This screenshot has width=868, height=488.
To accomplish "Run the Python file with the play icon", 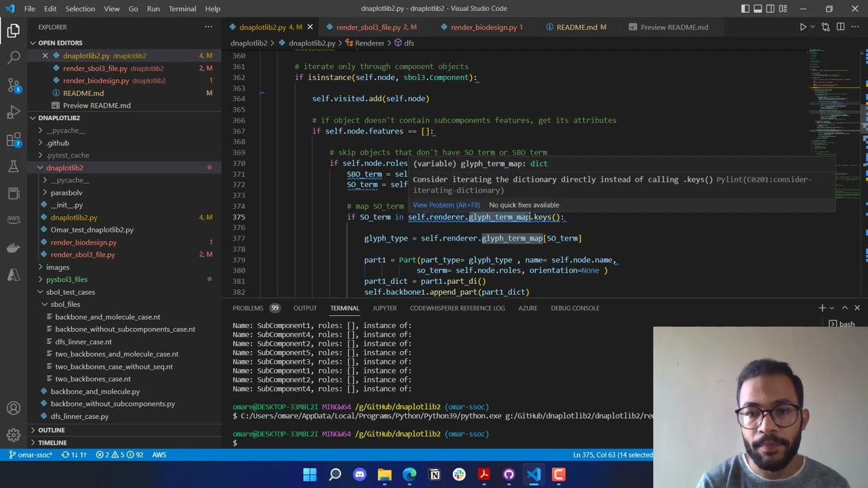I will 803,27.
